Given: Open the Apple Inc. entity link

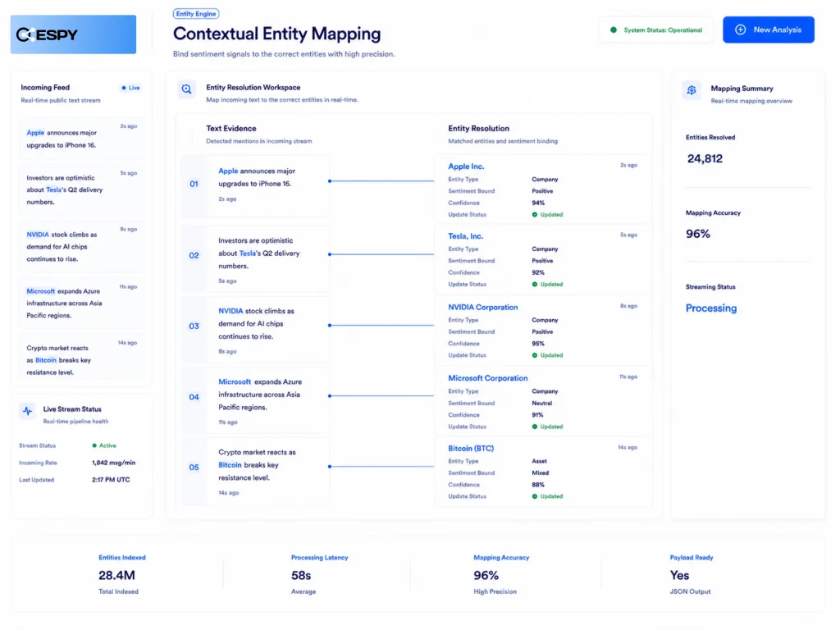Looking at the screenshot, I should click(x=466, y=167).
